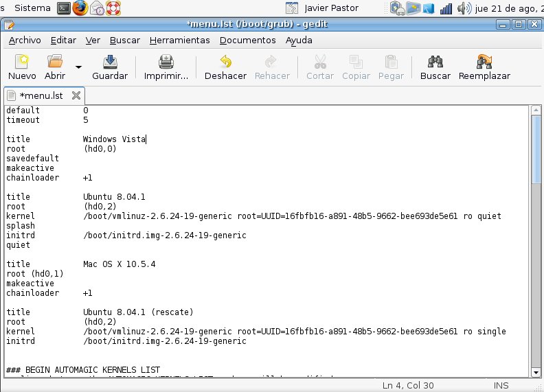This screenshot has height=392, width=544.
Task: Click the vertical scrollbar thumb
Action: (536, 149)
